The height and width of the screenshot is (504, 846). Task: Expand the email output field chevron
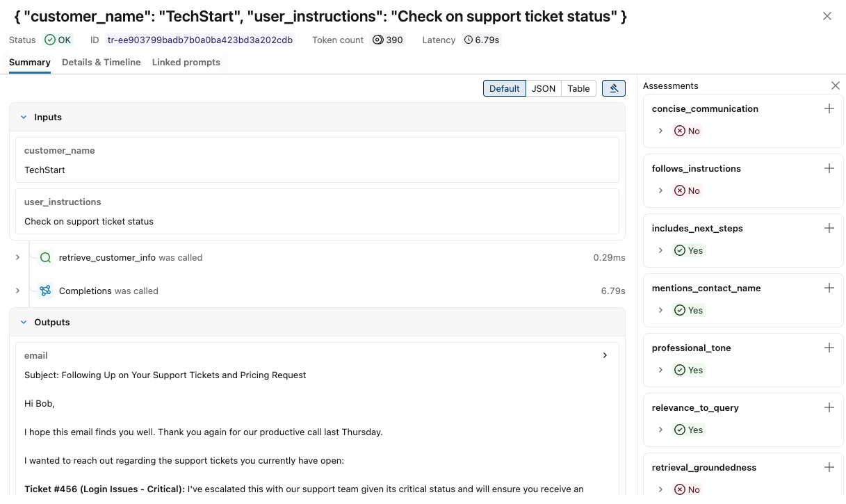605,355
